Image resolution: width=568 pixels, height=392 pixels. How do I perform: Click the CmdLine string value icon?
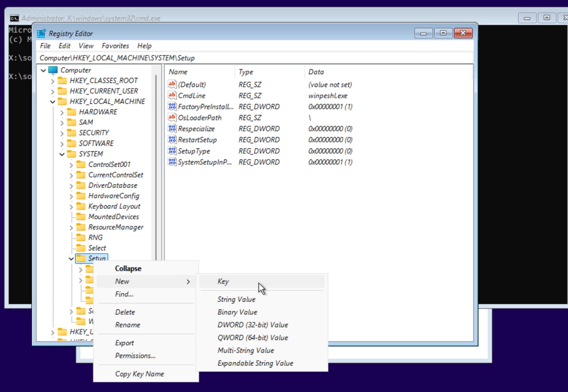coord(172,95)
